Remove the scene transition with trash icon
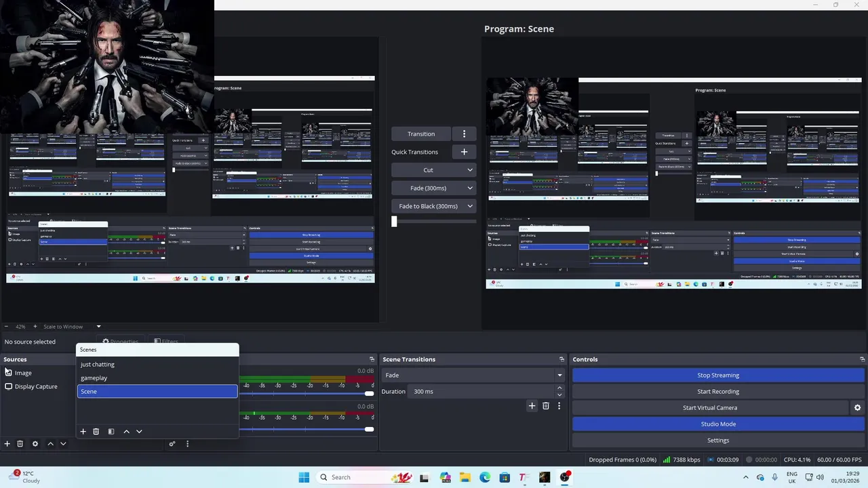Viewport: 868px width, 488px height. pyautogui.click(x=546, y=406)
